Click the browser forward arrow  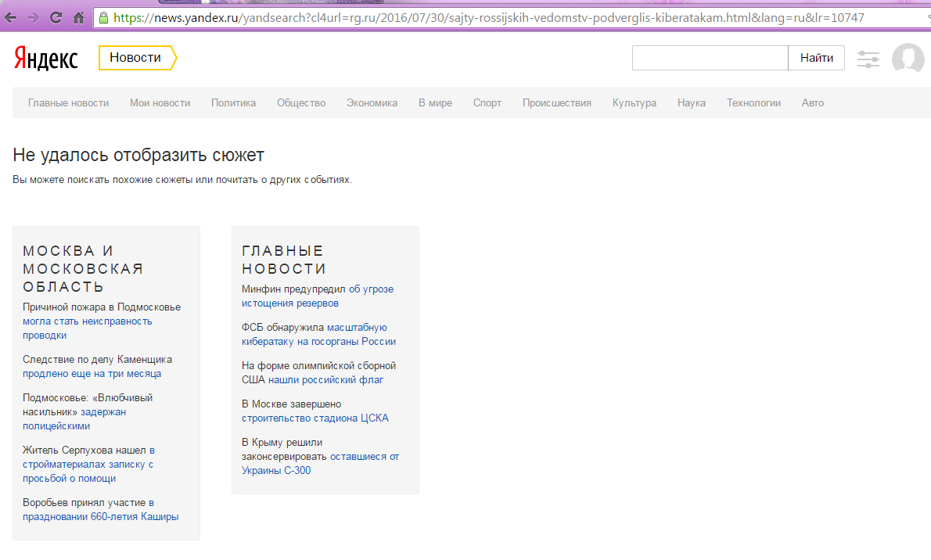click(32, 16)
